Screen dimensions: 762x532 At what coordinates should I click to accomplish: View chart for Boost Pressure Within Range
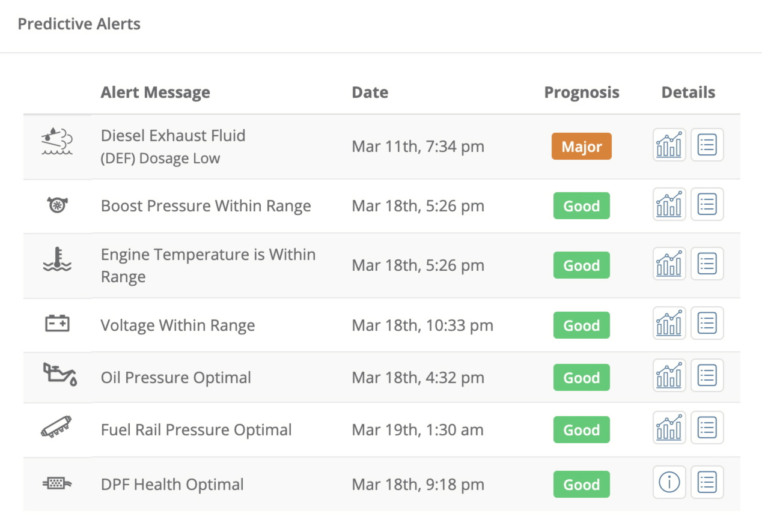point(669,204)
